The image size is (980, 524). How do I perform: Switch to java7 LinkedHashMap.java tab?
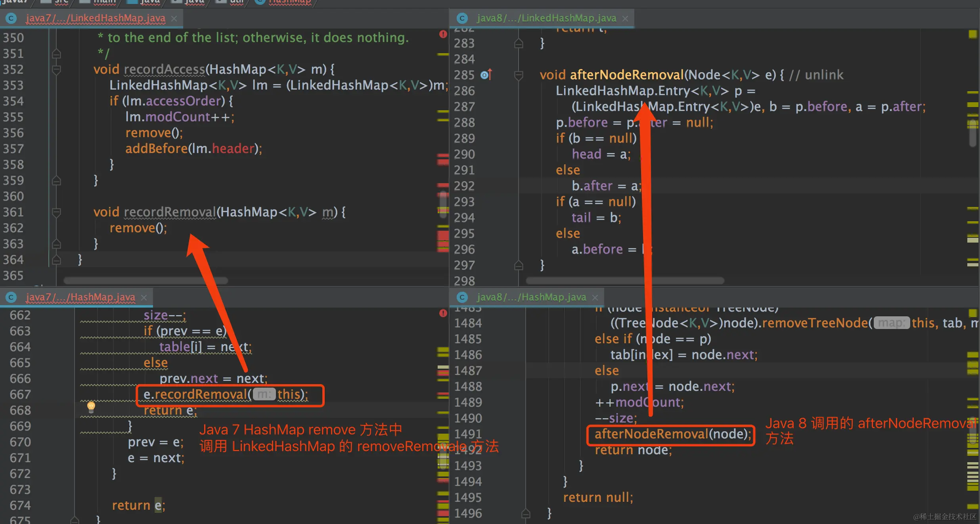point(95,18)
